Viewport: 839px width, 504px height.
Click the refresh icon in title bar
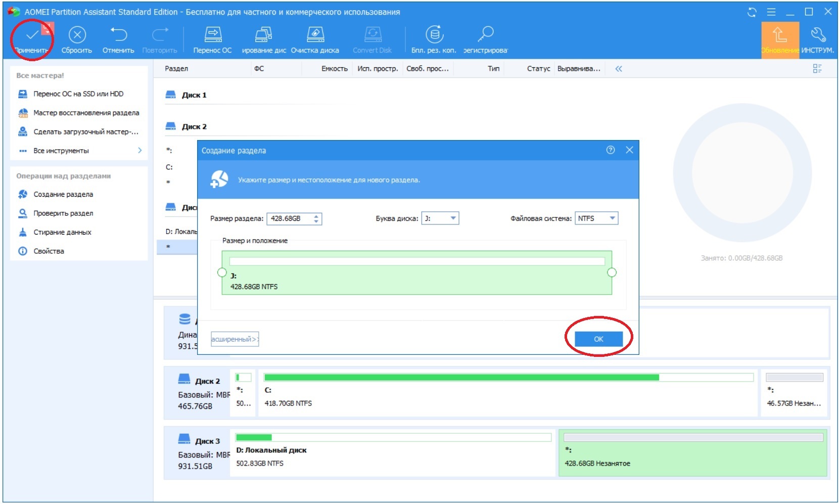click(752, 12)
